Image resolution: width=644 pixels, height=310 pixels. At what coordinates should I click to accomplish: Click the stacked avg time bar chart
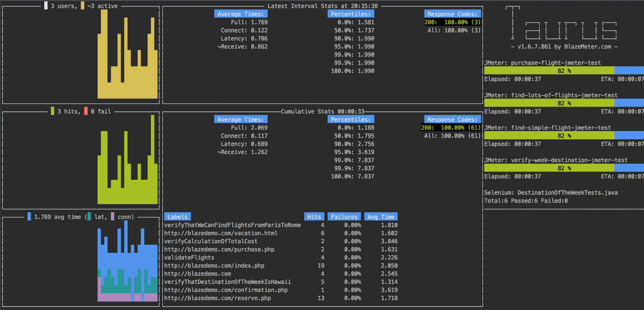[128, 261]
